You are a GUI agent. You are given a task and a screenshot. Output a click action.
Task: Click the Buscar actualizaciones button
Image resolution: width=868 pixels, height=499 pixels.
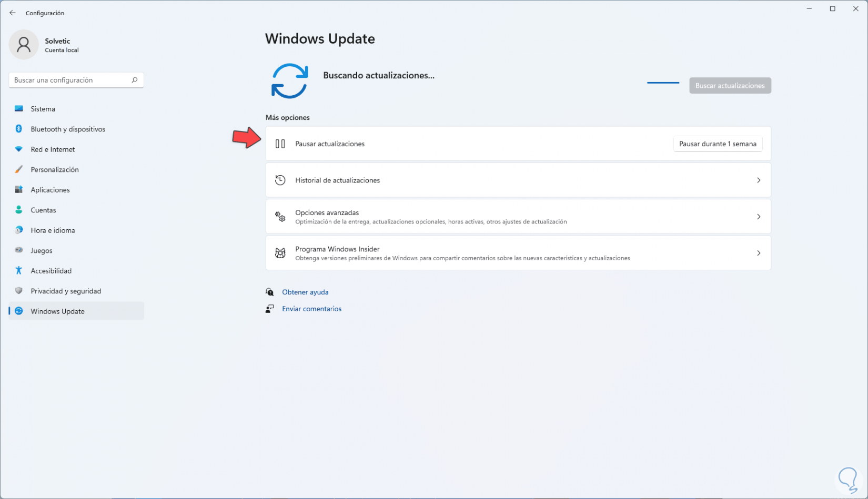(x=730, y=86)
